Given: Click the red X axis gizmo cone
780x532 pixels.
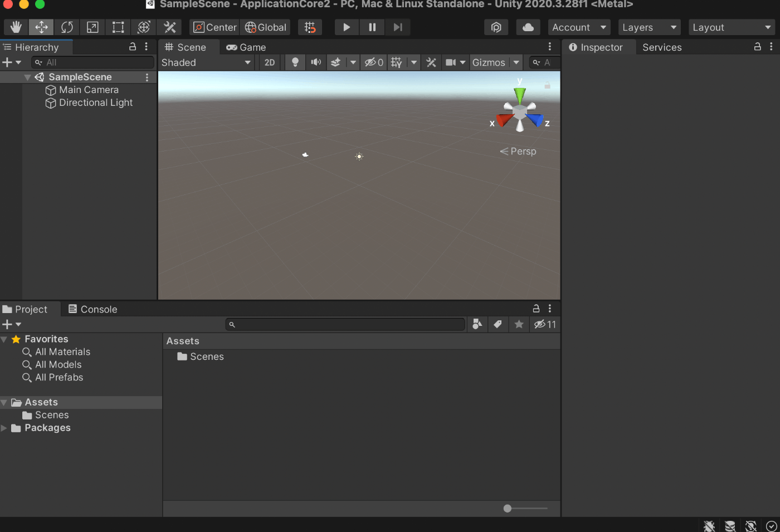Looking at the screenshot, I should [505, 120].
